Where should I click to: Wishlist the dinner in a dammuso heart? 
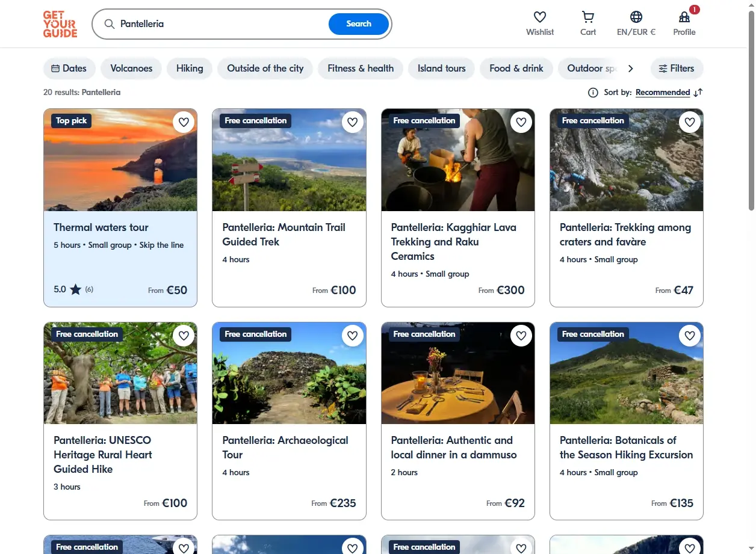pos(521,335)
